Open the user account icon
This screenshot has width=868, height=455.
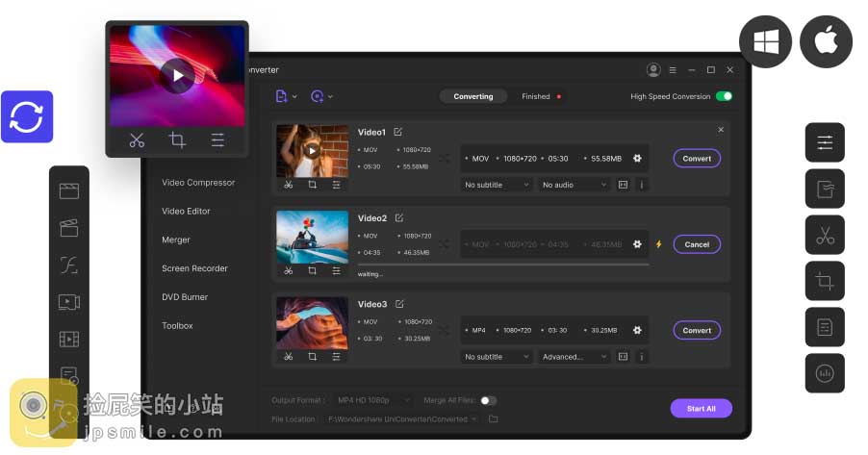click(x=653, y=70)
